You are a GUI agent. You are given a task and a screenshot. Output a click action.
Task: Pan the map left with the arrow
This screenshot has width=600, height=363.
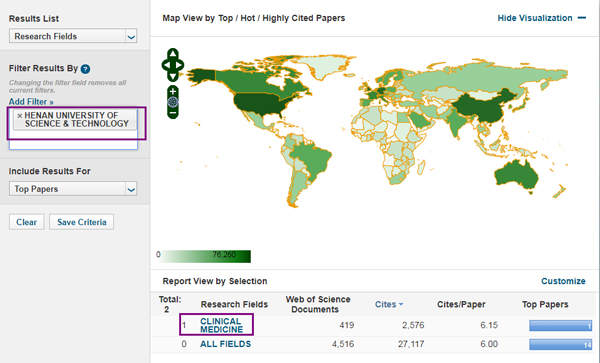point(166,65)
